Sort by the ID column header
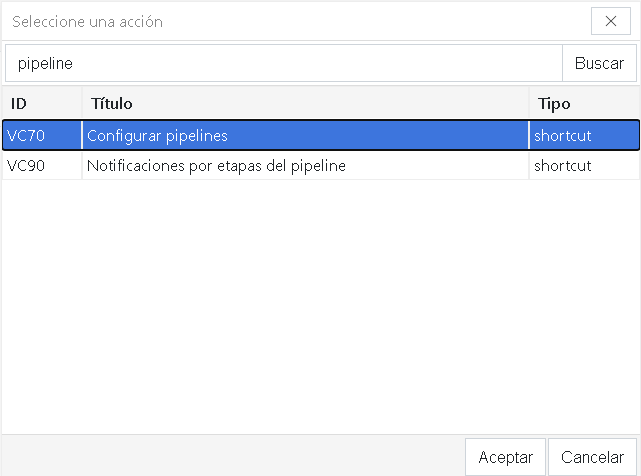This screenshot has height=476, width=641. pyautogui.click(x=40, y=103)
